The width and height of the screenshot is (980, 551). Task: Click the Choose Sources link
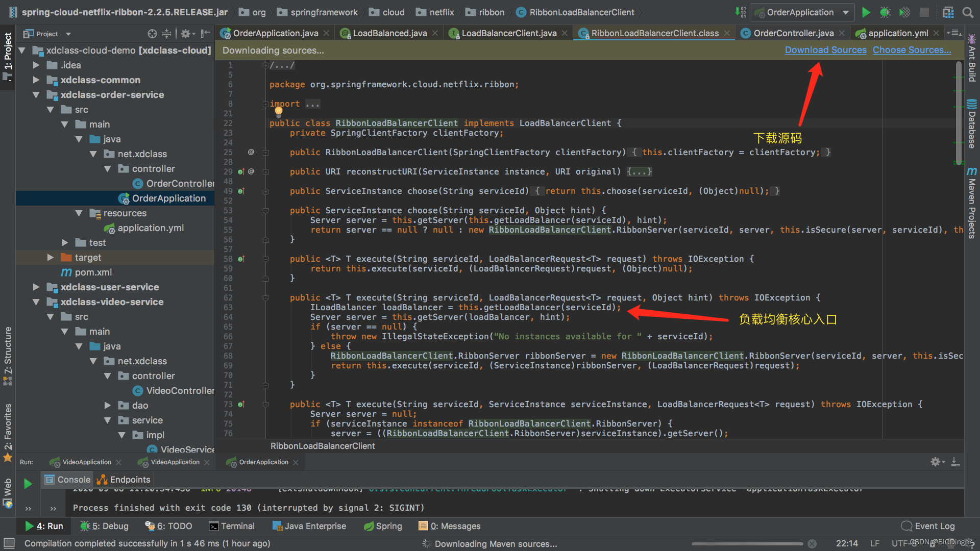pyautogui.click(x=912, y=50)
